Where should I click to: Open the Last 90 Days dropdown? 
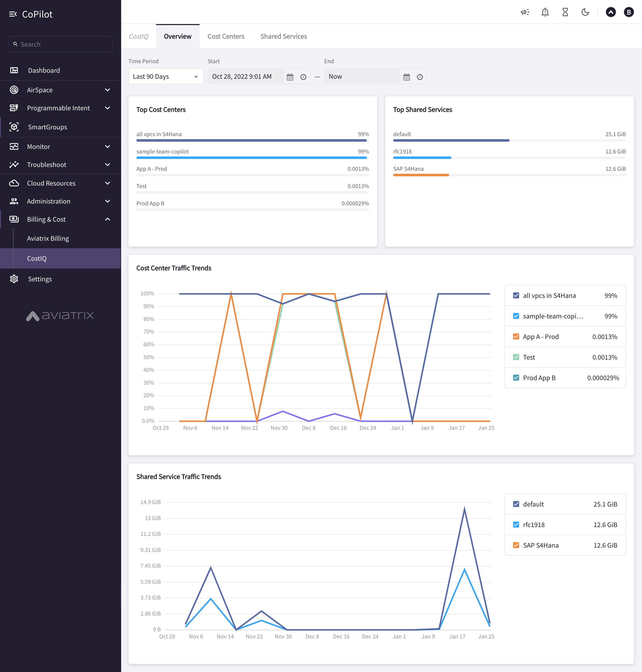[x=166, y=77]
